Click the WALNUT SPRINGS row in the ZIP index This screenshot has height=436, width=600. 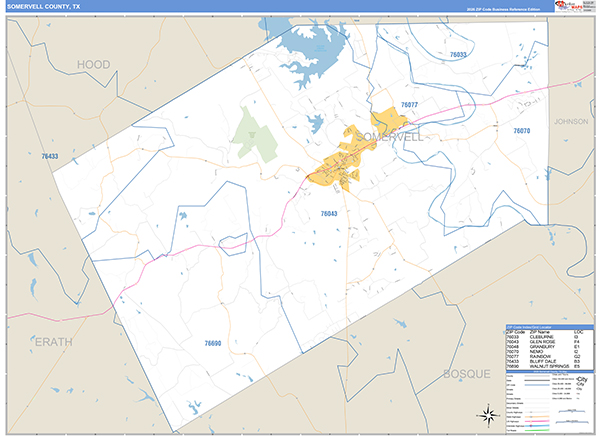[549, 366]
